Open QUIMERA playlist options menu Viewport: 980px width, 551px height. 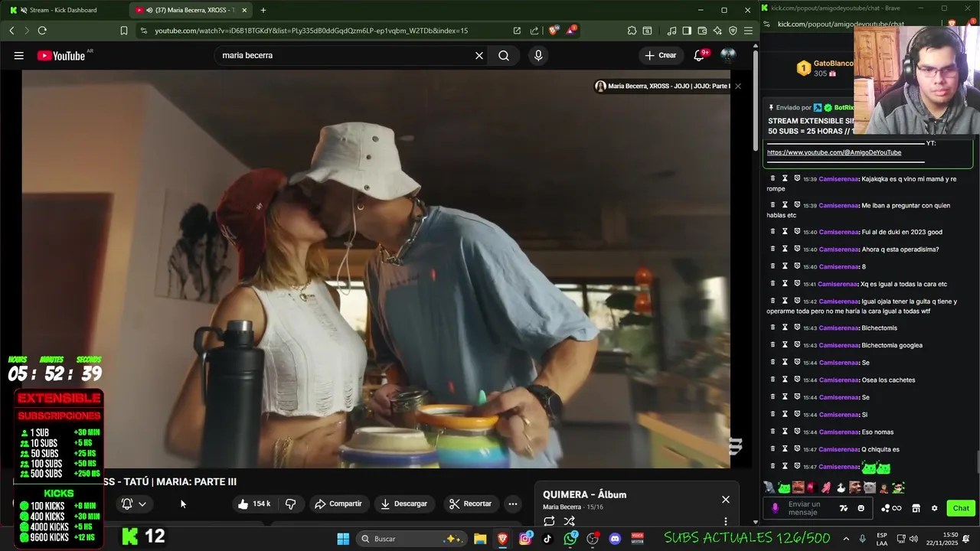tap(726, 521)
